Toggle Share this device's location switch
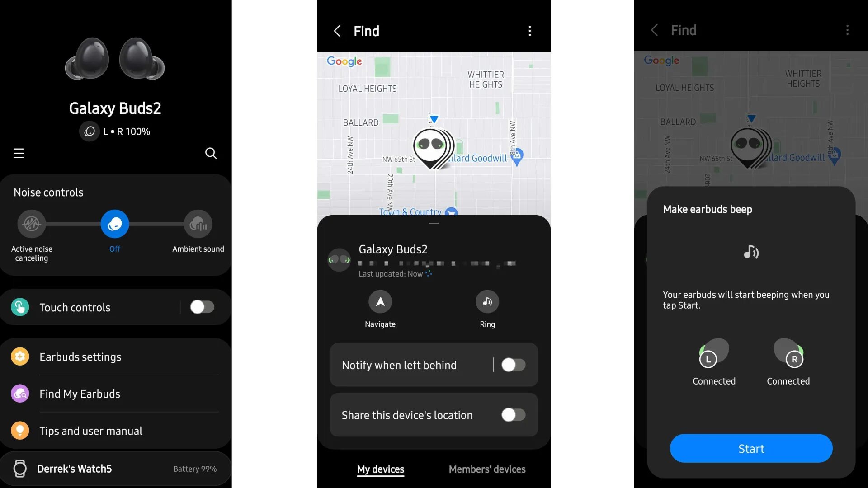868x488 pixels. [511, 415]
